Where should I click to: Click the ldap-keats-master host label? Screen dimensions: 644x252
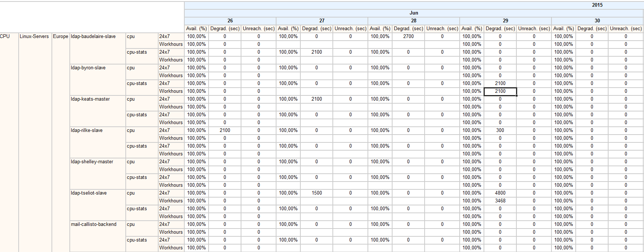[x=91, y=99]
